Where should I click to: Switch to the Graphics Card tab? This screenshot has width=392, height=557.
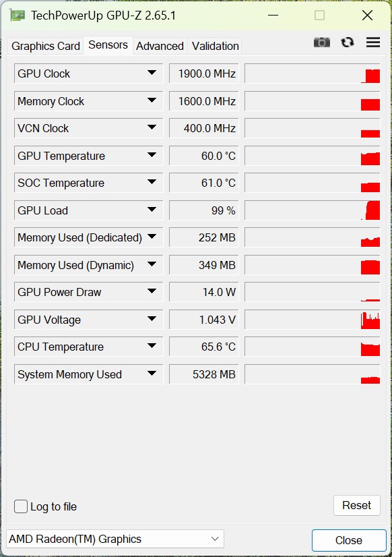coord(45,46)
